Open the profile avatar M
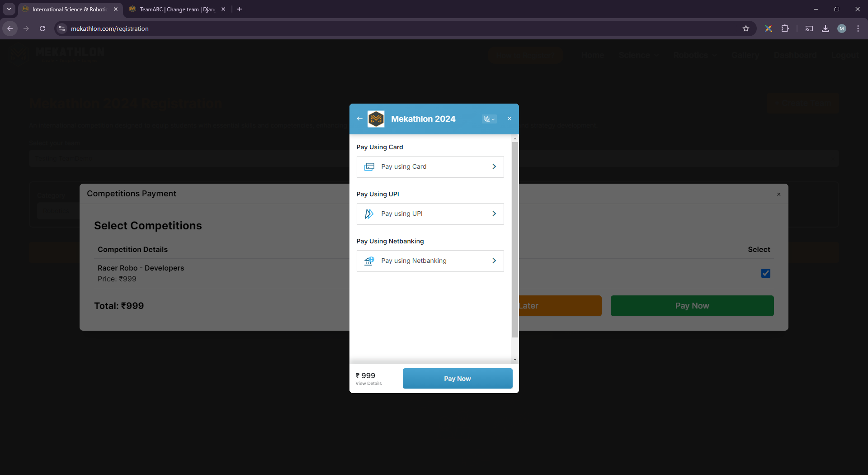 [842, 28]
